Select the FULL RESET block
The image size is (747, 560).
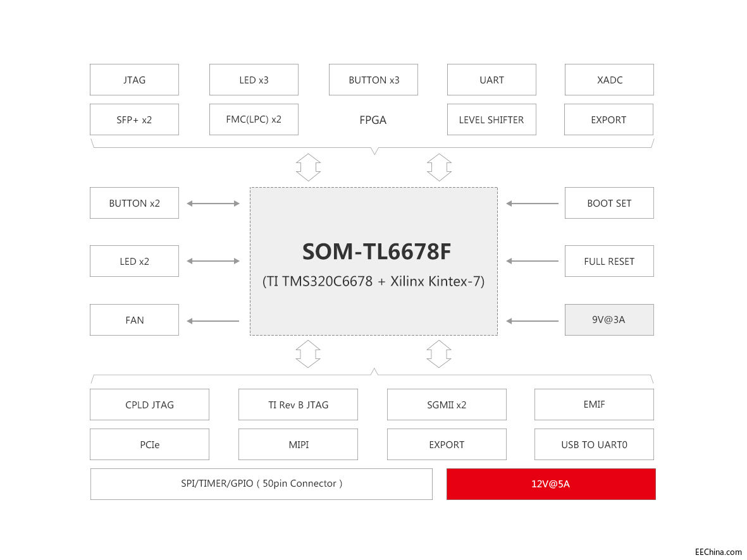click(x=609, y=261)
